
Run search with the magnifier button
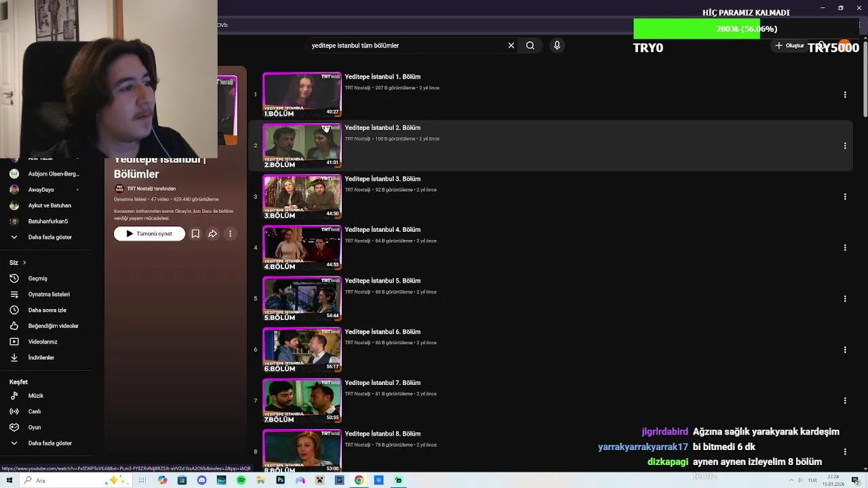530,45
